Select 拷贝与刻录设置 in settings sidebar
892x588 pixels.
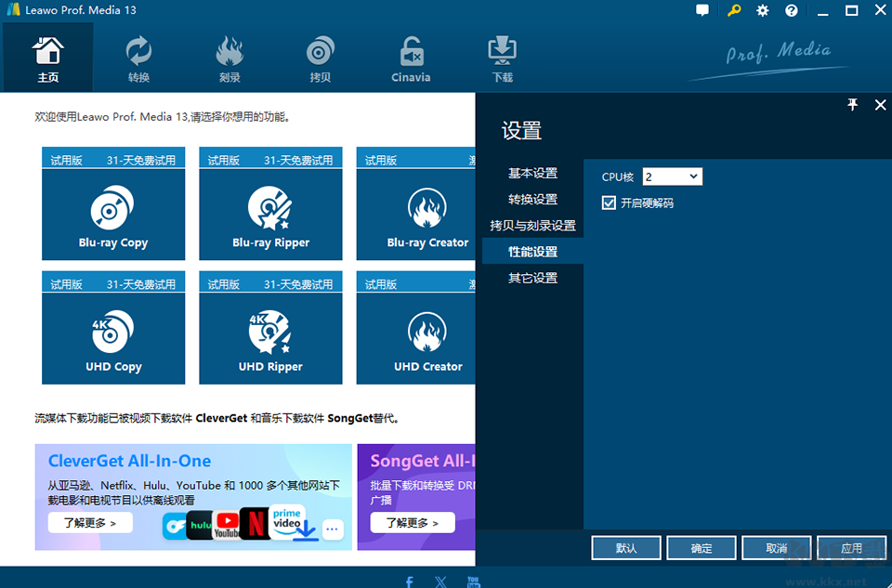(x=532, y=225)
